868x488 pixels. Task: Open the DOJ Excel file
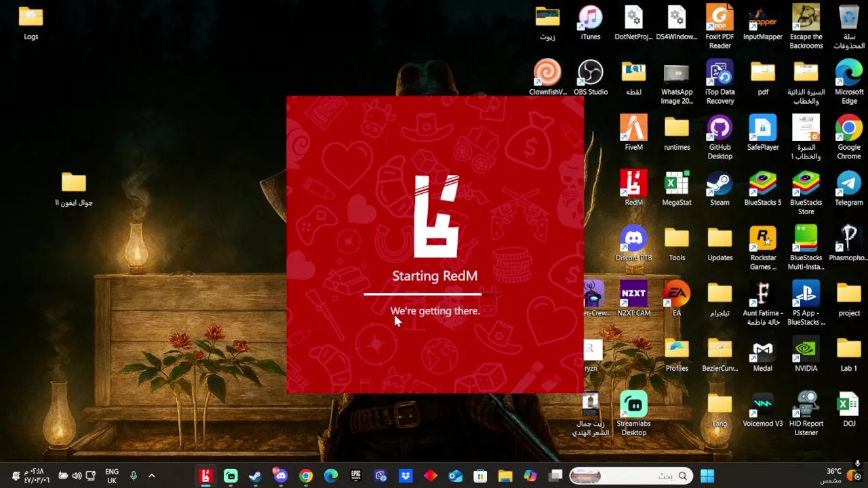click(849, 409)
